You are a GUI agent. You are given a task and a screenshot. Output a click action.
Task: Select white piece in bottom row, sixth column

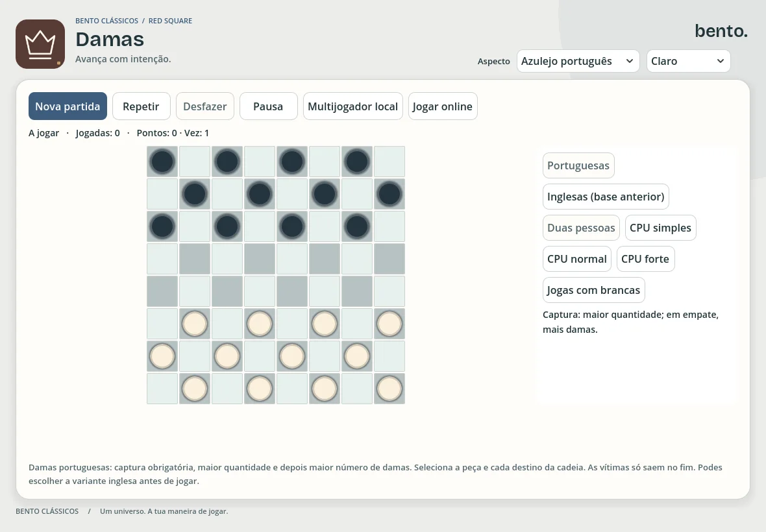coord(325,389)
